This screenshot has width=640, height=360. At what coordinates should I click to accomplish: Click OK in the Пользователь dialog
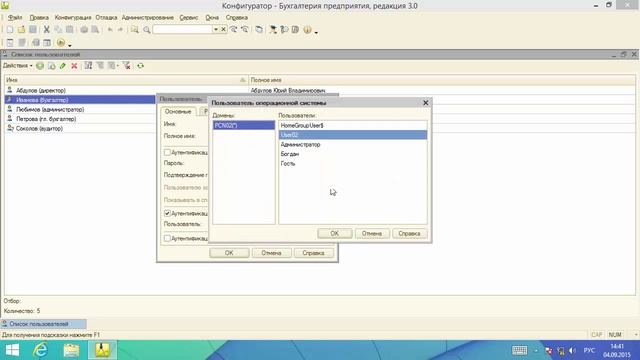[x=229, y=253]
